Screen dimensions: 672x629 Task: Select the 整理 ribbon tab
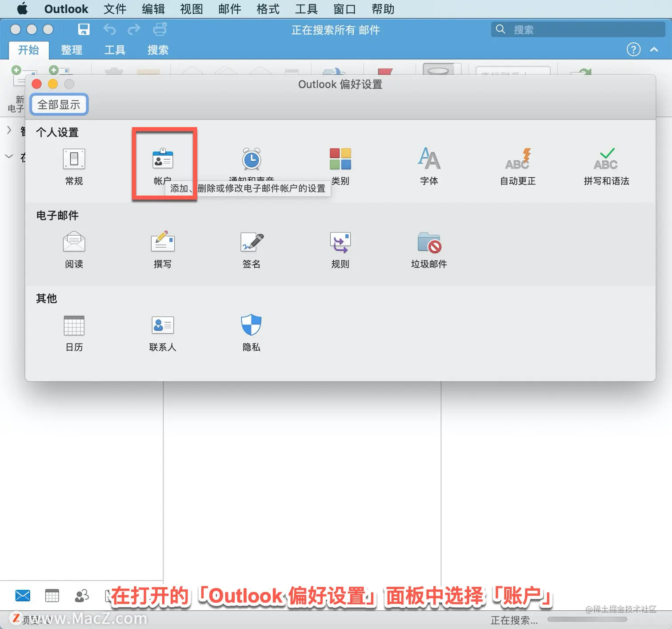(72, 50)
